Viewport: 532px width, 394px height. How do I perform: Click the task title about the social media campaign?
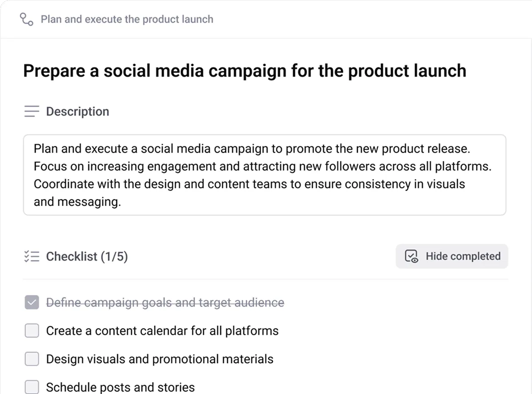point(244,71)
